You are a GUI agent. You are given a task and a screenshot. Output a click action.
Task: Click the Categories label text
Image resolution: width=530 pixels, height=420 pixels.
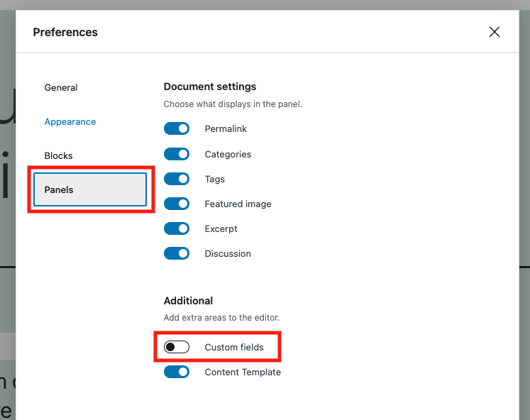tap(228, 155)
